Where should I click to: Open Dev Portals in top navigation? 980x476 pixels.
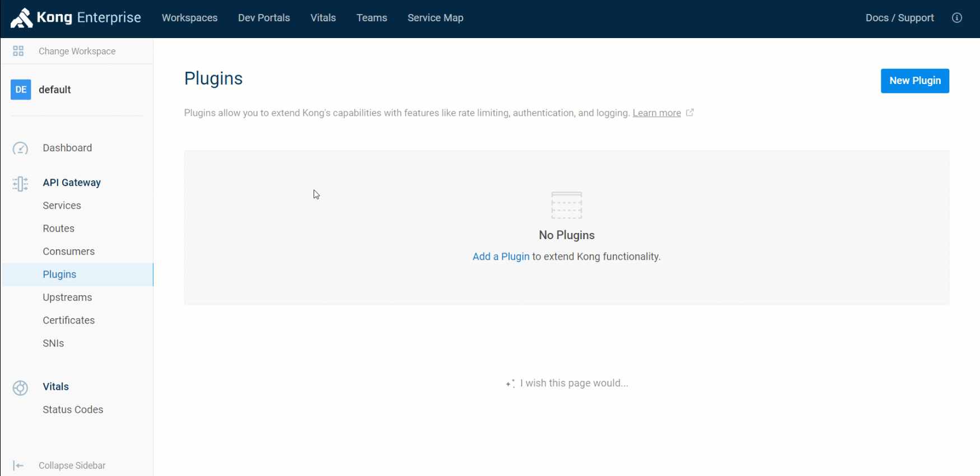pyautogui.click(x=264, y=18)
